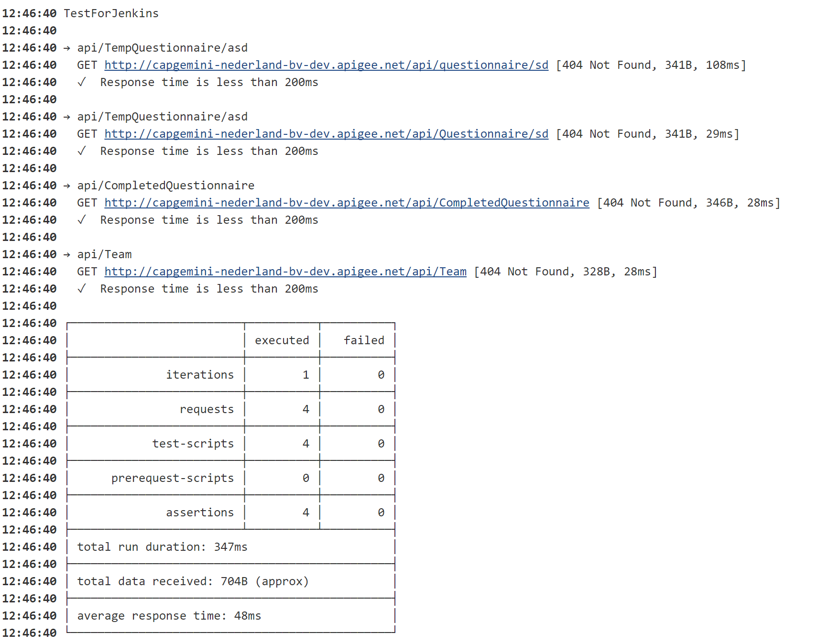Click the arrow before api/CompletedQuestionnaire
The image size is (818, 644).
(67, 186)
